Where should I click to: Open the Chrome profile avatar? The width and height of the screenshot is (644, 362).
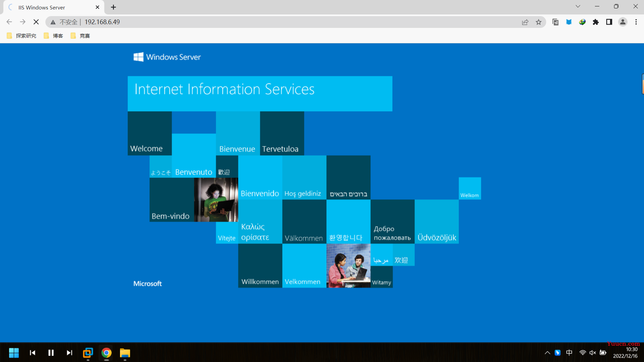pos(622,22)
